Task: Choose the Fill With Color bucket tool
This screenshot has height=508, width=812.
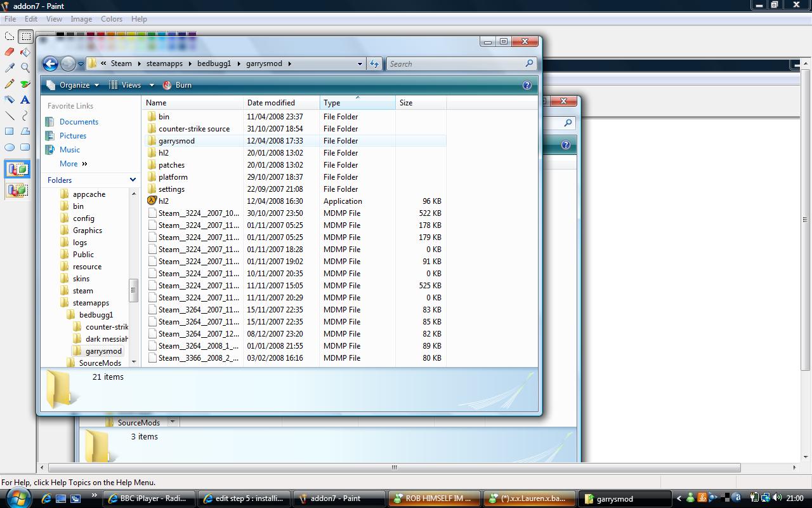Action: click(x=25, y=52)
